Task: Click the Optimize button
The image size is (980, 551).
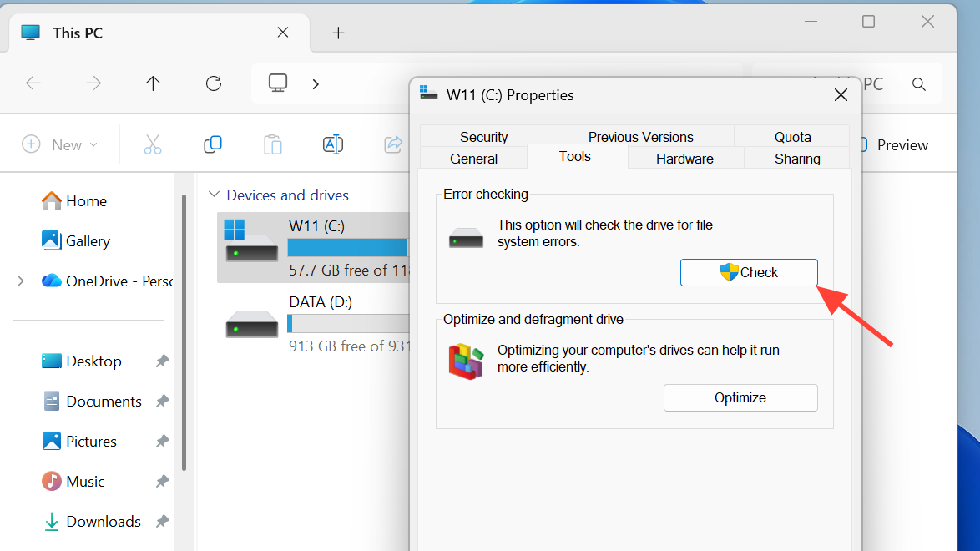Action: [x=740, y=397]
